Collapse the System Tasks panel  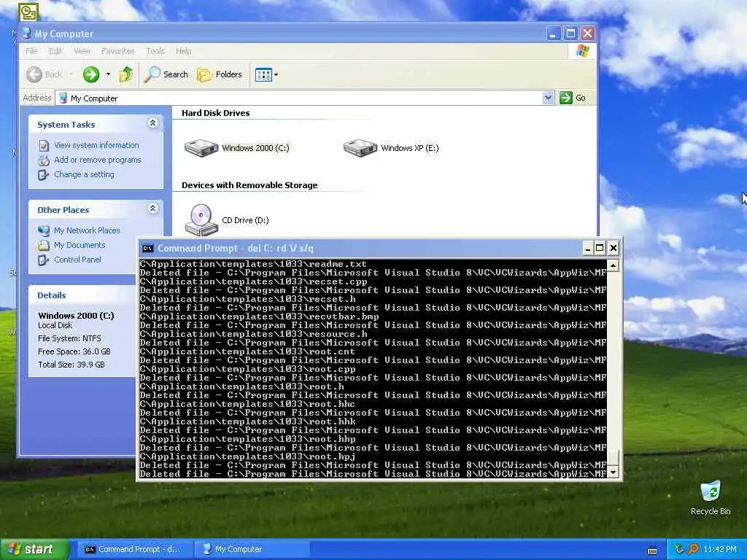point(153,123)
